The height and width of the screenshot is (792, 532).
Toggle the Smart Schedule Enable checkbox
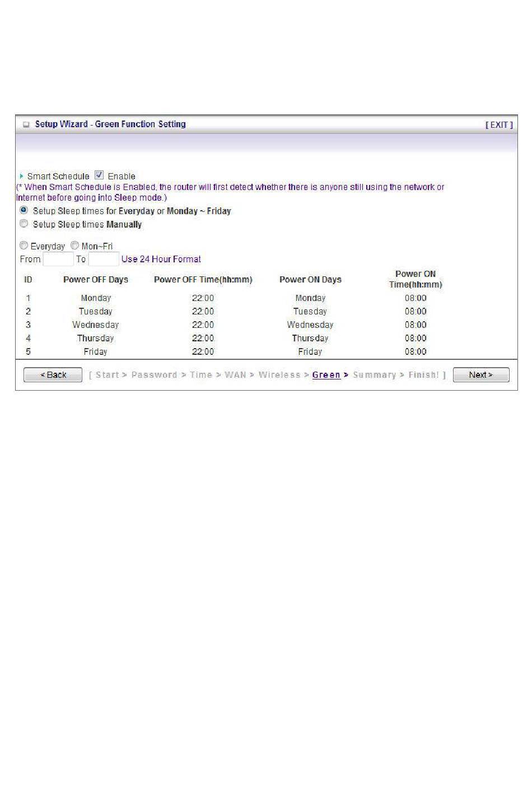pyautogui.click(x=99, y=175)
